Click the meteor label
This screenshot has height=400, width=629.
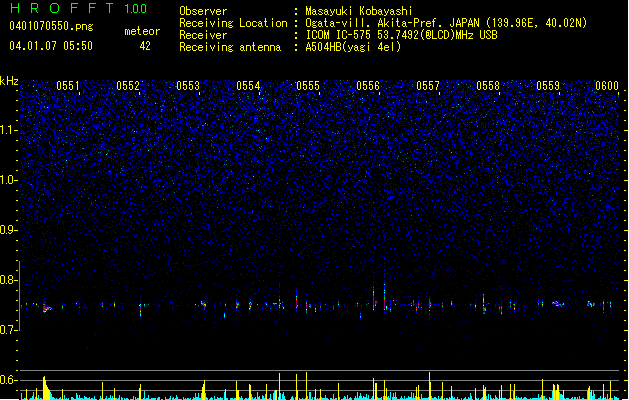(142, 31)
